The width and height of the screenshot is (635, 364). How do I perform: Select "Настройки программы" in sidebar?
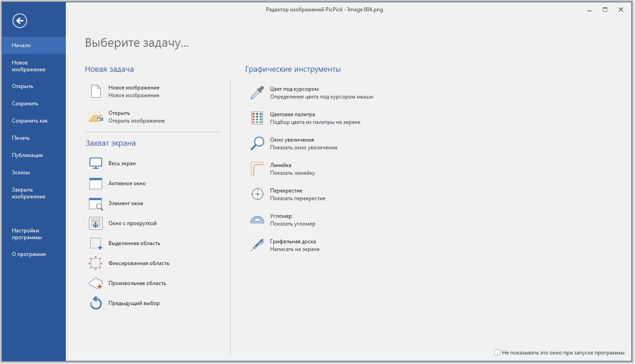coord(27,234)
